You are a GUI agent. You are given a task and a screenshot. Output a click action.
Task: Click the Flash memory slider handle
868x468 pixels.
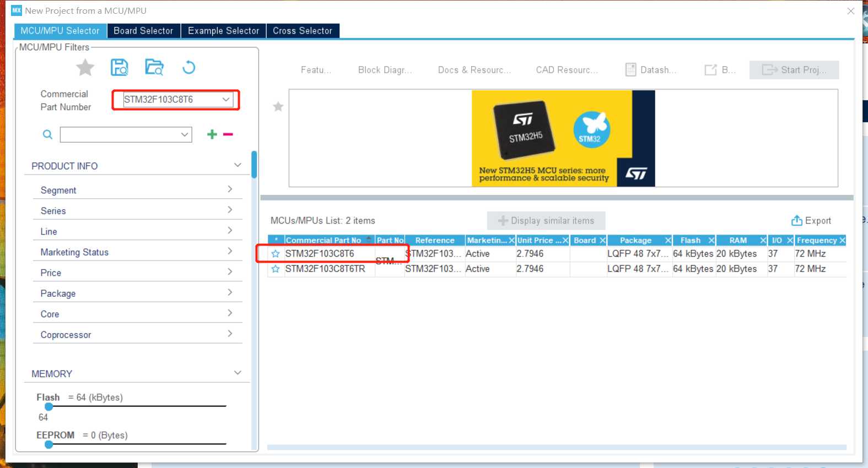coord(49,407)
